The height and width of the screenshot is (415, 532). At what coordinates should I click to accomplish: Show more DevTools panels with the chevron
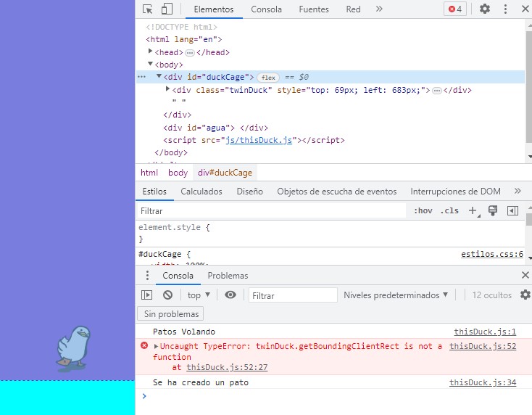(379, 9)
